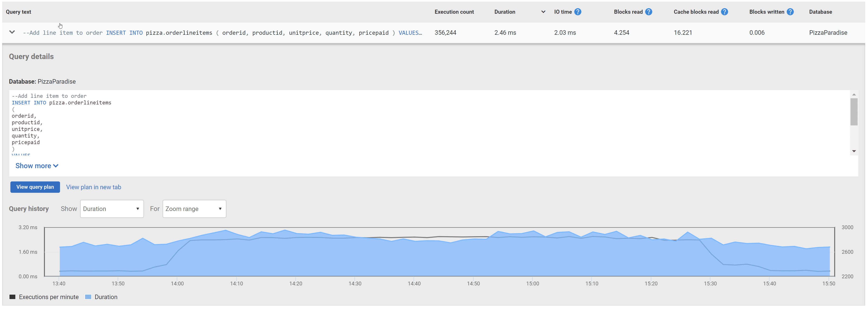This screenshot has width=868, height=309.
Task: Click the View query plan button
Action: pos(35,187)
